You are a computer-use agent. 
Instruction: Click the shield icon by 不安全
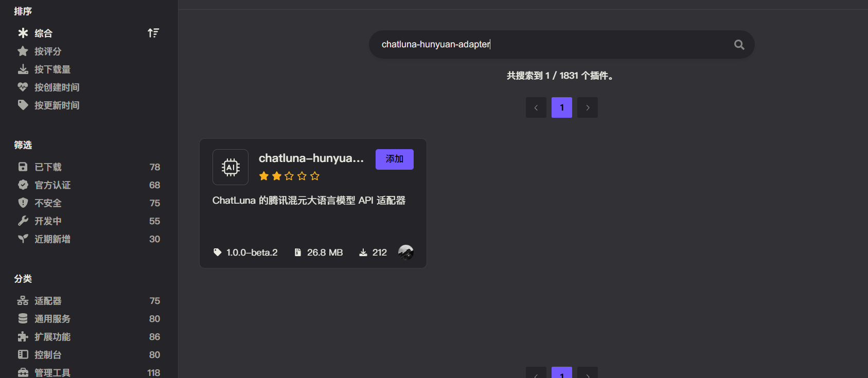pyautogui.click(x=23, y=203)
